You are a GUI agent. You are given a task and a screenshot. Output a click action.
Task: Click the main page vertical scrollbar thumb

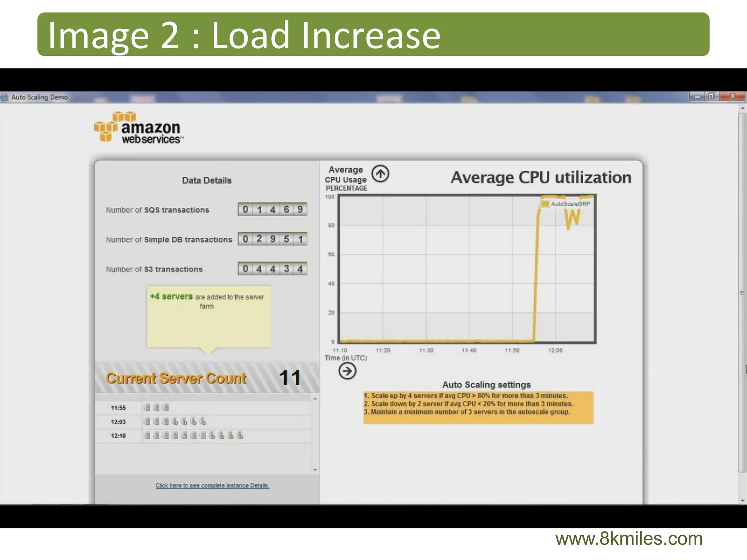[x=743, y=292]
